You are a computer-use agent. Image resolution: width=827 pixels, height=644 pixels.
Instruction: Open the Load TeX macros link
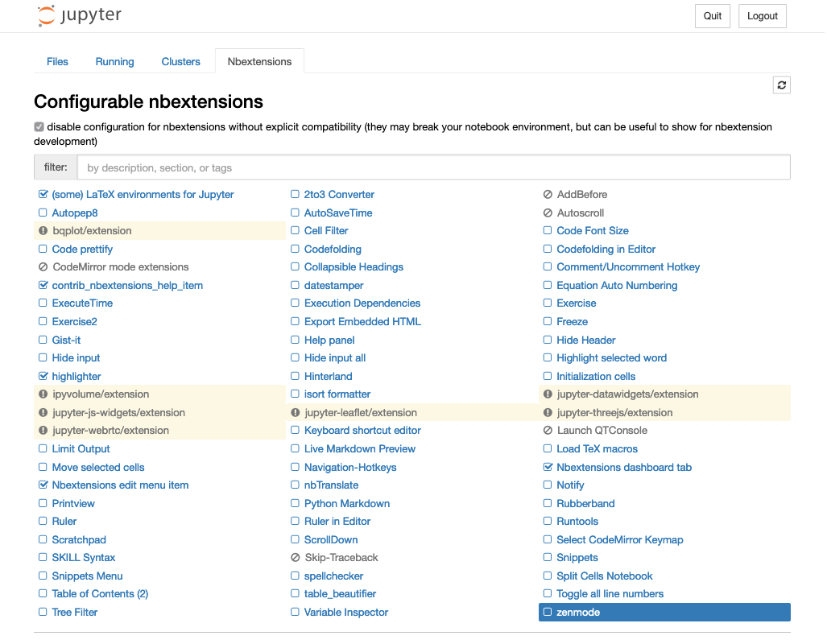597,449
